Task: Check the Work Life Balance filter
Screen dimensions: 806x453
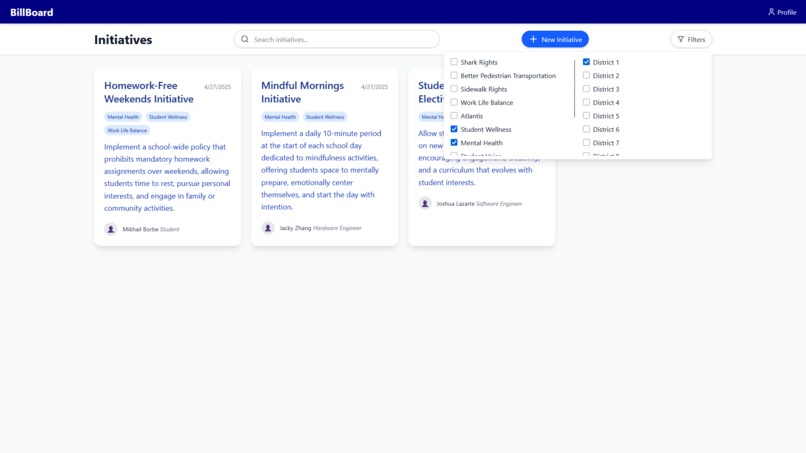Action: point(454,102)
